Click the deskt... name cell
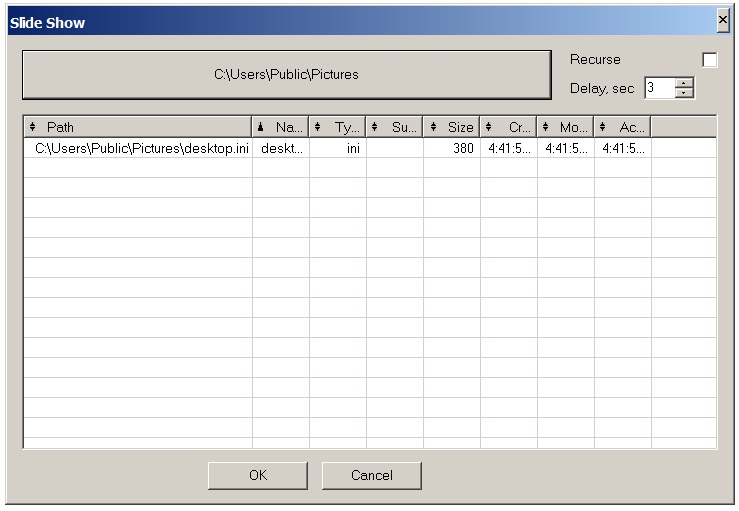Screen dimensions: 739x511 [x=281, y=148]
